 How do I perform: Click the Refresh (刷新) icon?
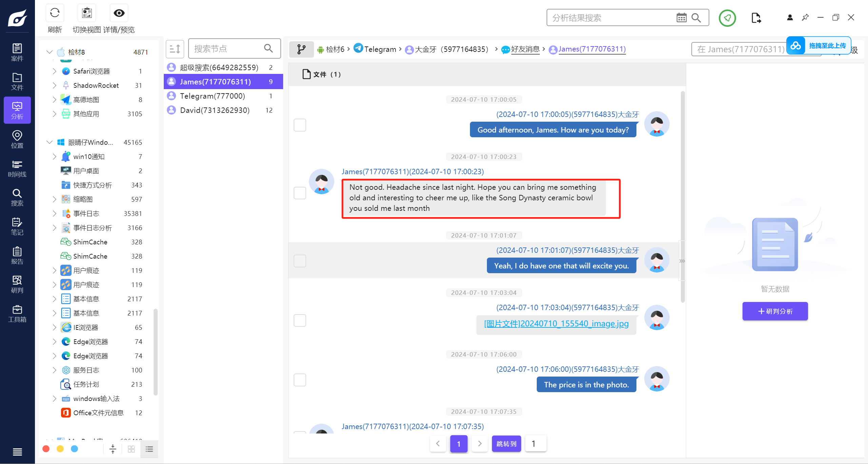tap(55, 14)
